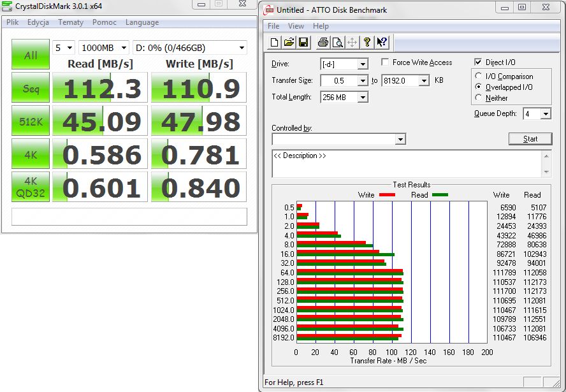Click the Description scrollbar up arrow
This screenshot has width=566, height=392.
546,156
